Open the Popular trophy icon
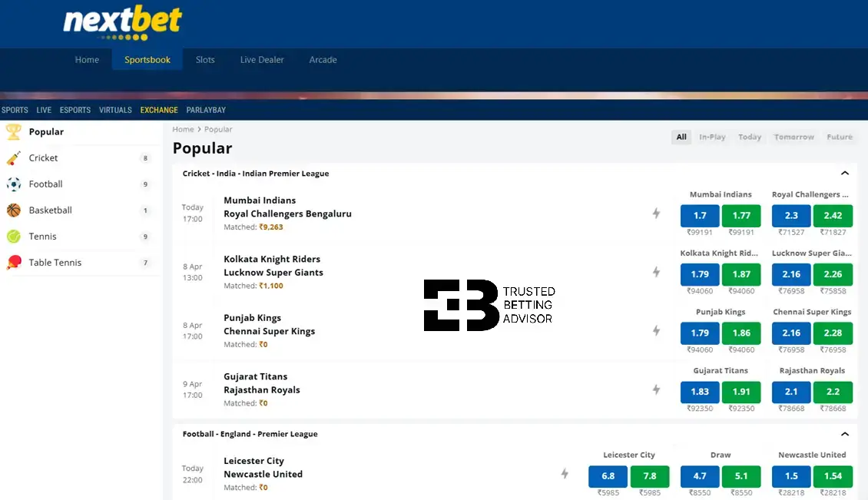The width and height of the screenshot is (868, 500). tap(14, 132)
